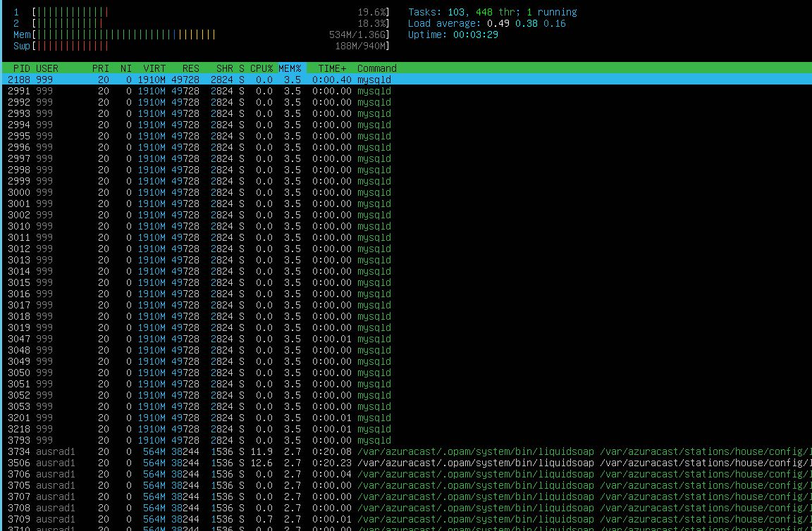Click the Mem usage meter bar
Image resolution: width=812 pixels, height=531 pixels.
[202, 35]
